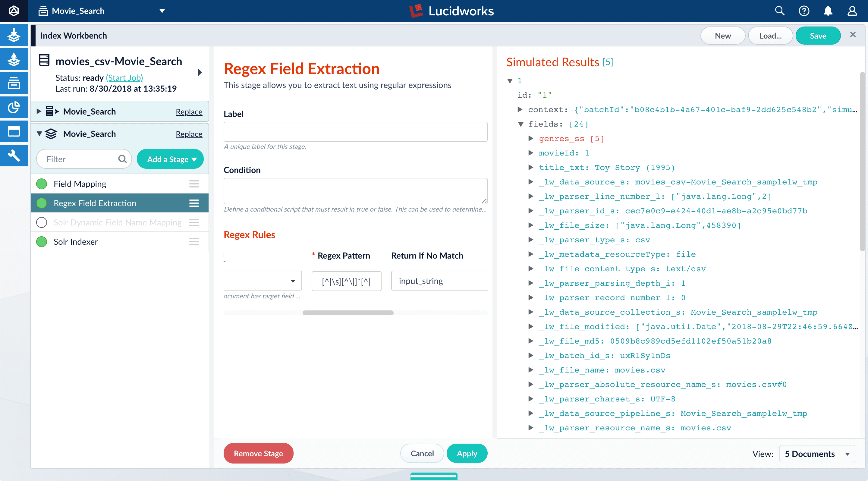Open the Collections sidebar icon
The width and height of the screenshot is (868, 481).
coord(14,83)
